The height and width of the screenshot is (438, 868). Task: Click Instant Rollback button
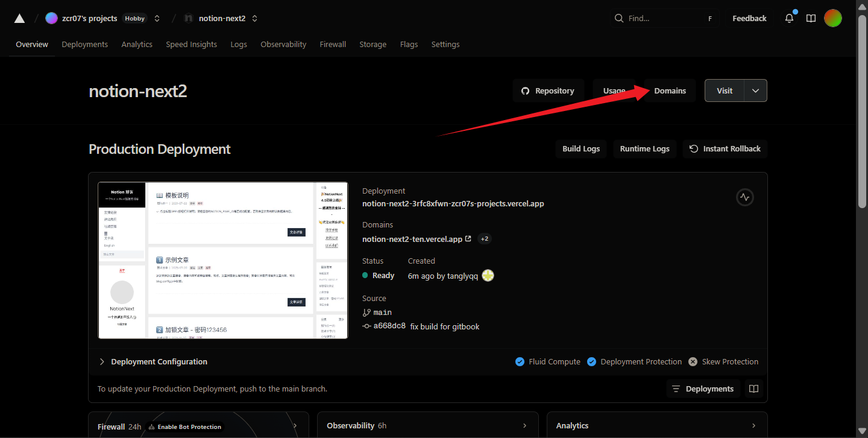(725, 148)
